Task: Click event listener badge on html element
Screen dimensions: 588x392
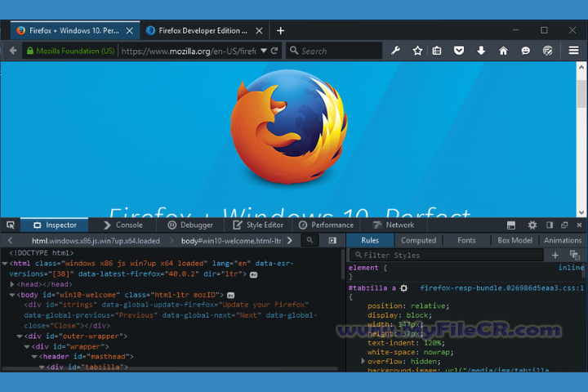Action: pos(254,274)
